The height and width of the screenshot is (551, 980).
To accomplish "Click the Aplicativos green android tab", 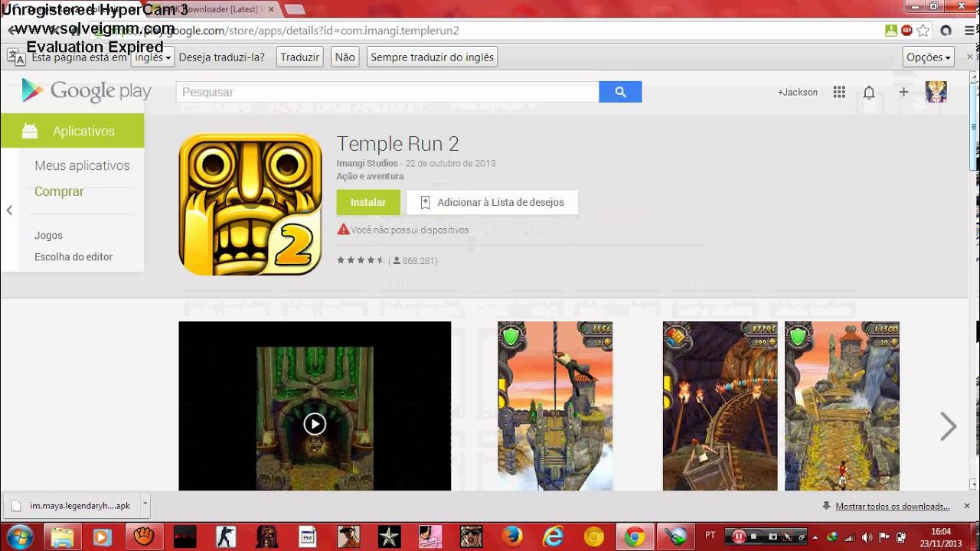I will coord(72,131).
